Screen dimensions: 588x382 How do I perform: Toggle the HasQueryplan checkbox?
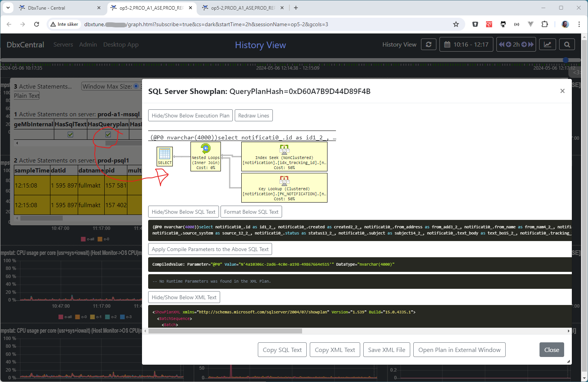click(x=108, y=134)
